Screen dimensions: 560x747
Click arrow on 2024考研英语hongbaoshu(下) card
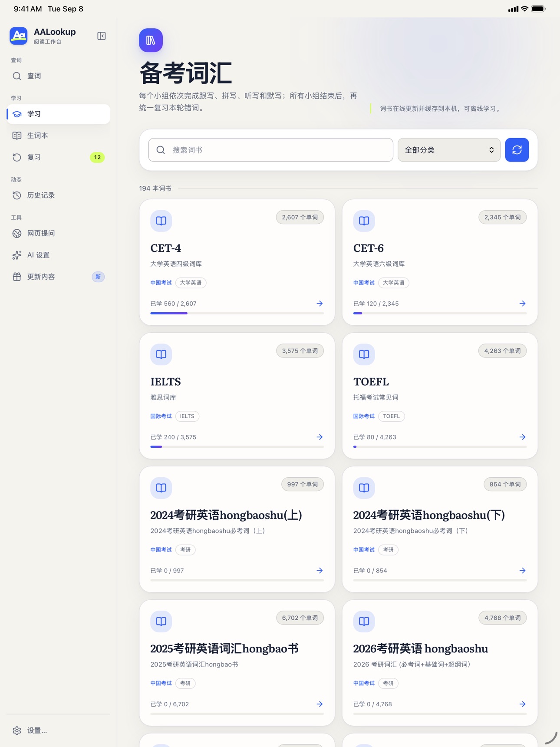522,571
